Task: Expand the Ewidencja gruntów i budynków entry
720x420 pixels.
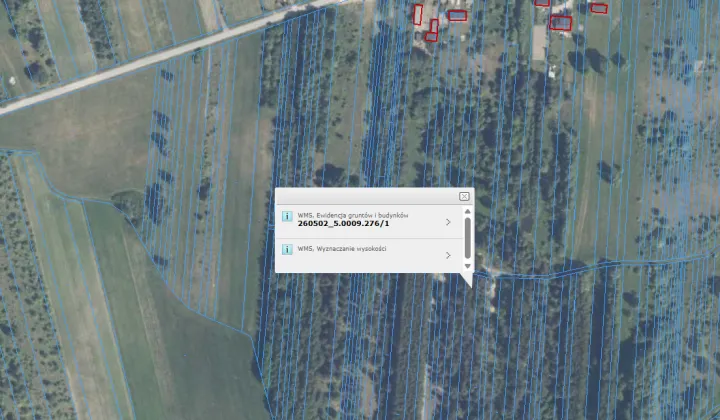Action: coord(448,222)
